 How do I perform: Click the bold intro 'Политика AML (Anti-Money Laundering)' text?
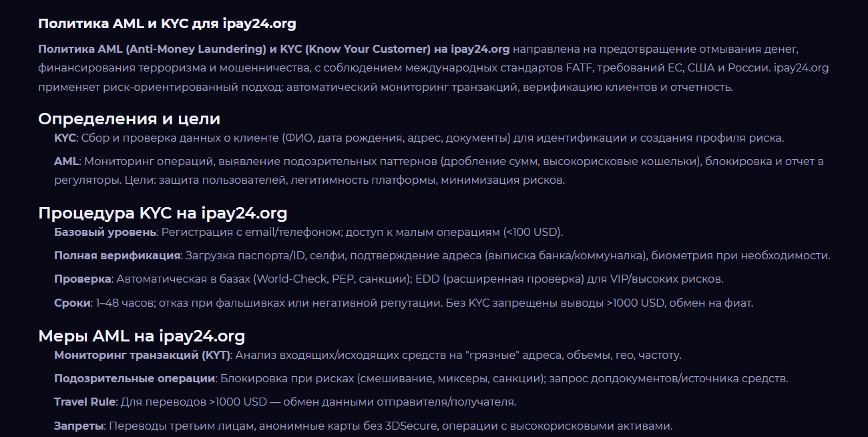click(152, 49)
